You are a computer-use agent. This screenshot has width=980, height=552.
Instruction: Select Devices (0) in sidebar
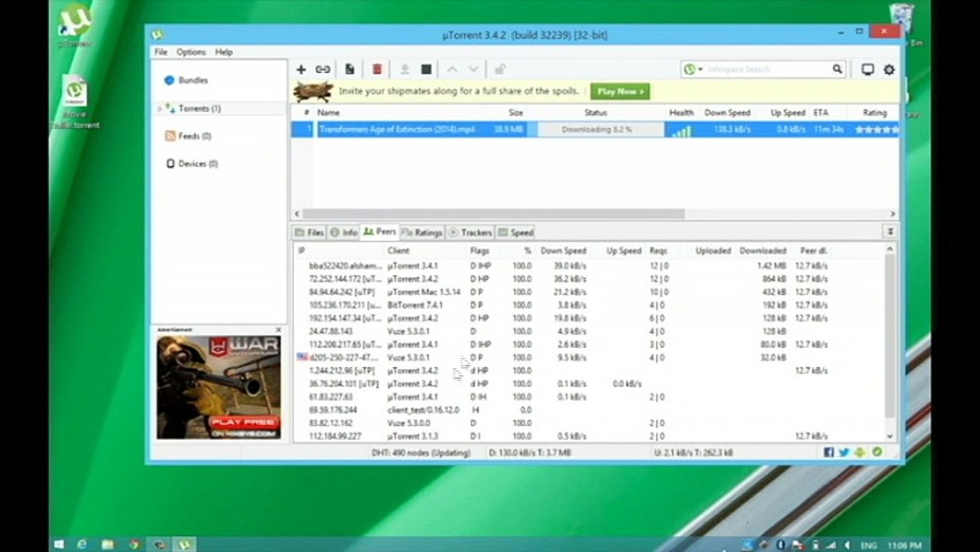198,164
